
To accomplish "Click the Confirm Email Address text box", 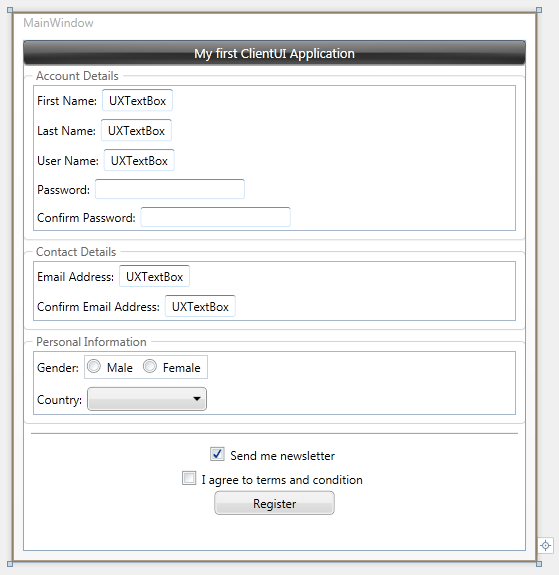I will 200,306.
